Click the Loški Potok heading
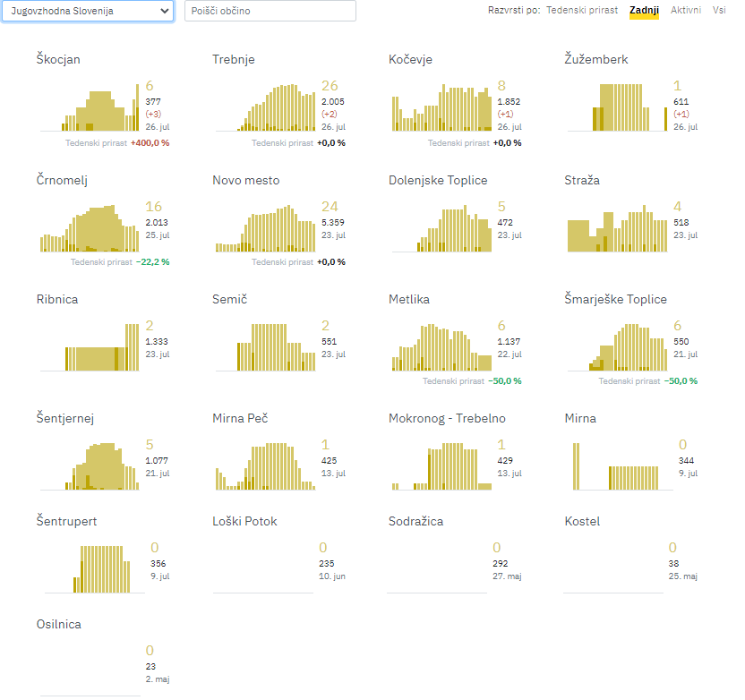 point(244,522)
